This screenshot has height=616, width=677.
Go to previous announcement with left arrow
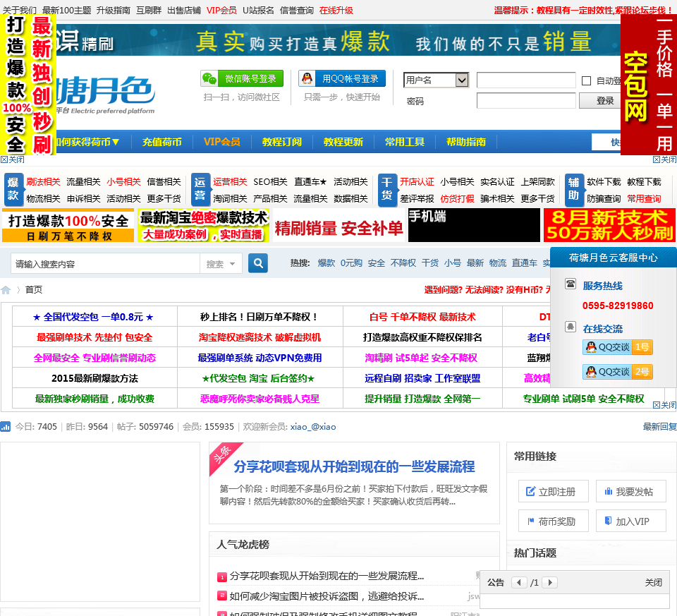(520, 582)
